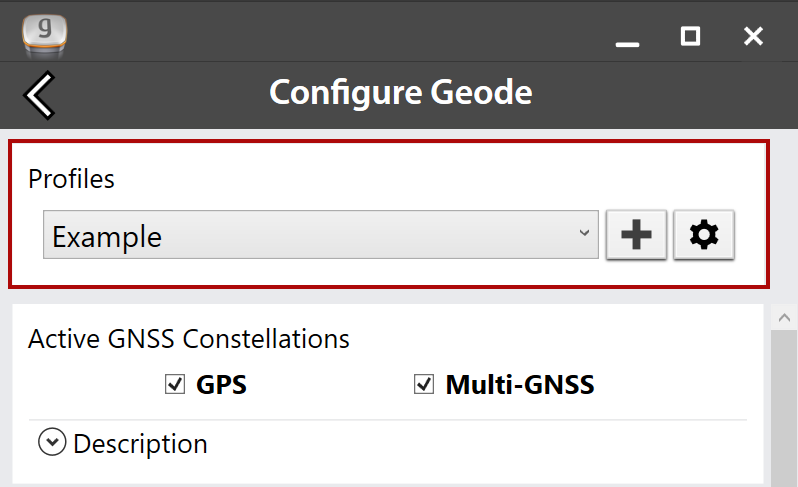The width and height of the screenshot is (798, 487).
Task: Toggle the Multi-GNSS checkbox
Action: pyautogui.click(x=424, y=384)
